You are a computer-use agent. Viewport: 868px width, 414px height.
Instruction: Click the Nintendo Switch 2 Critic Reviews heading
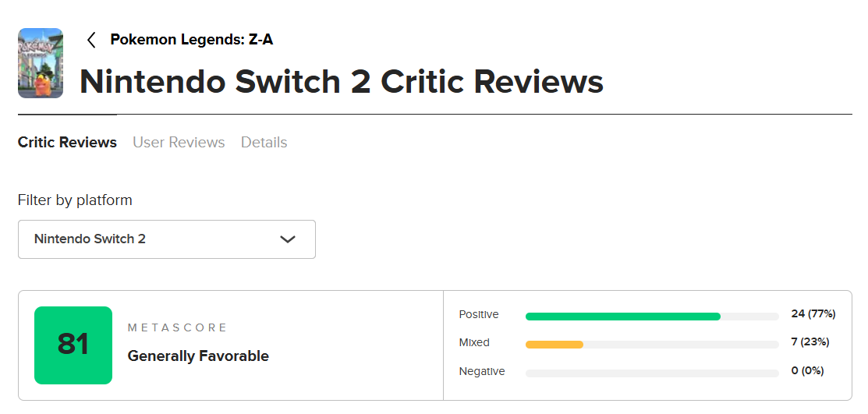[342, 81]
